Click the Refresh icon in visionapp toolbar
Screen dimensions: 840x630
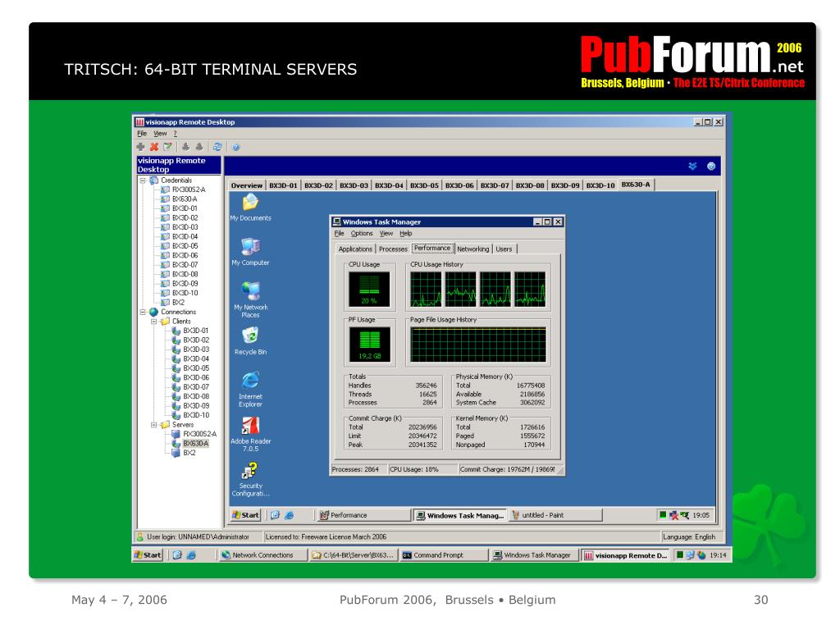(217, 147)
